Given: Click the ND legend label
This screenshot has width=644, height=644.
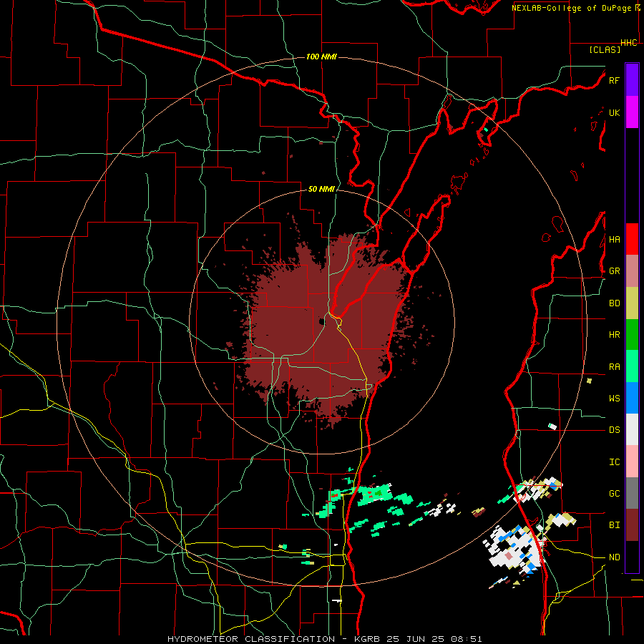Looking at the screenshot, I should [614, 557].
